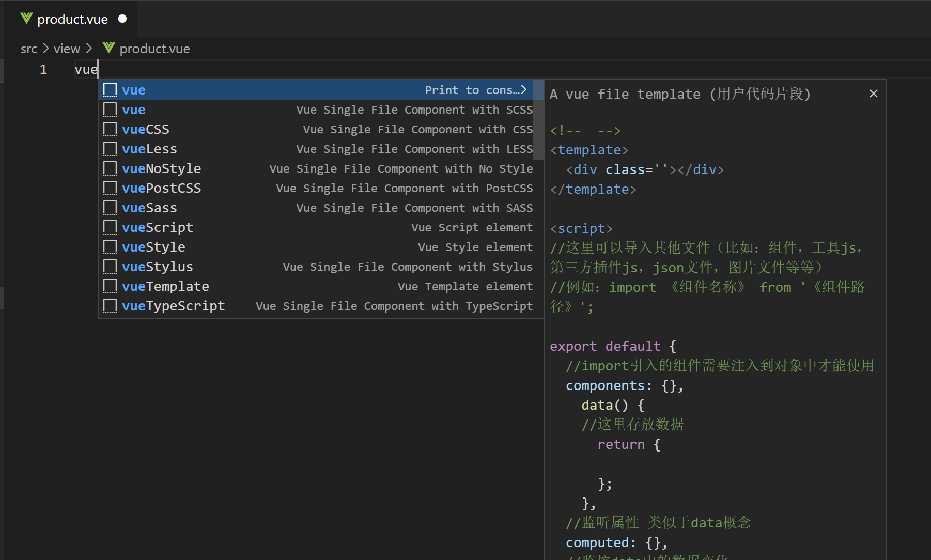931x560 pixels.
Task: Close the vue snippet documentation panel
Action: pos(873,94)
